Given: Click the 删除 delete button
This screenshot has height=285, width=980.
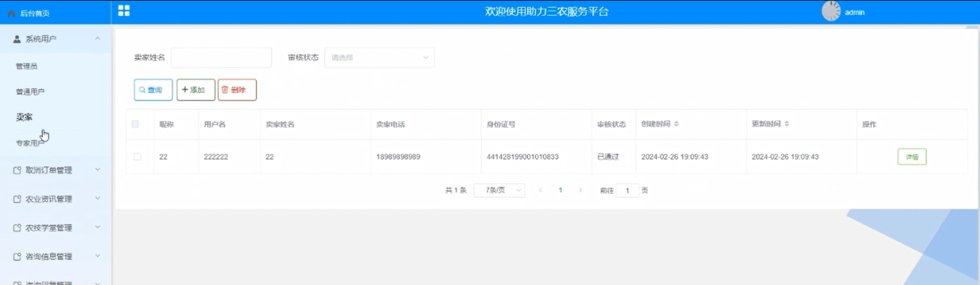Looking at the screenshot, I should point(237,90).
